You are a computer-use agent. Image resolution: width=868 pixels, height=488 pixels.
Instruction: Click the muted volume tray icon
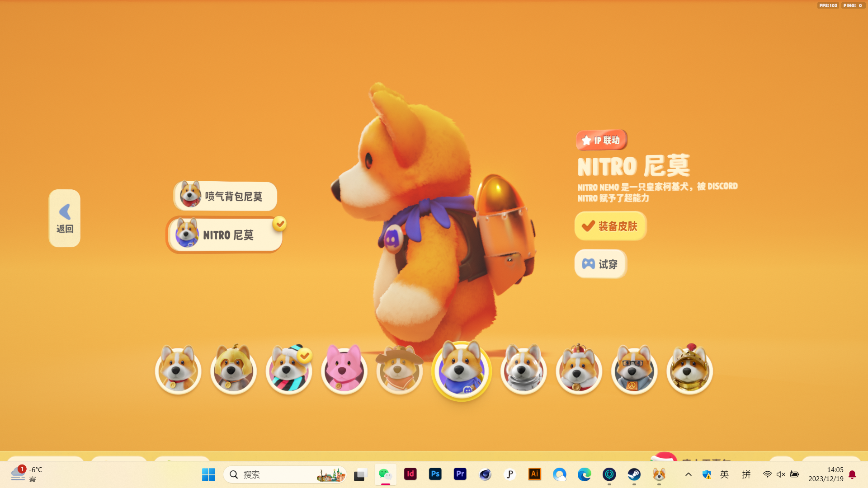click(x=781, y=474)
